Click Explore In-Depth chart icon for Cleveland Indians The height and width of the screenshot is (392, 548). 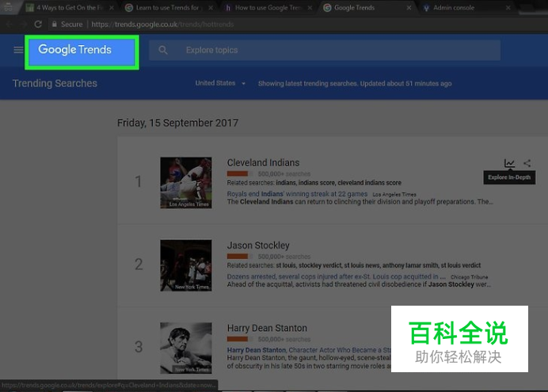click(x=509, y=163)
